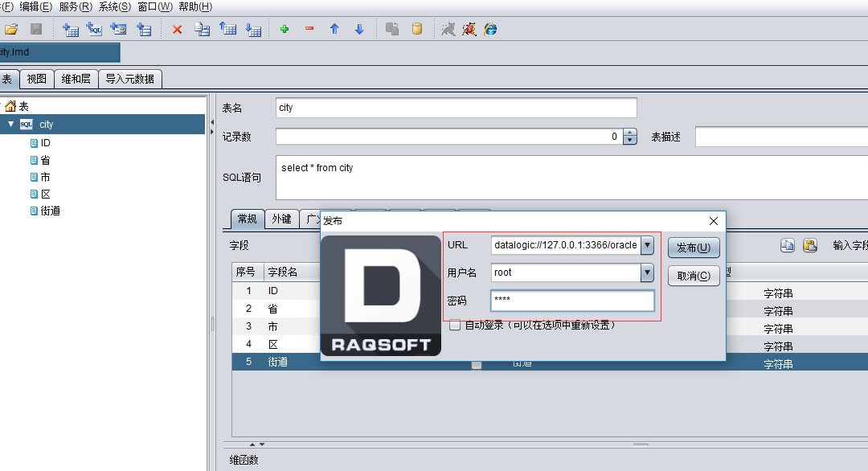Switch to the 导入元数据 tab
868x471 pixels.
[x=129, y=79]
